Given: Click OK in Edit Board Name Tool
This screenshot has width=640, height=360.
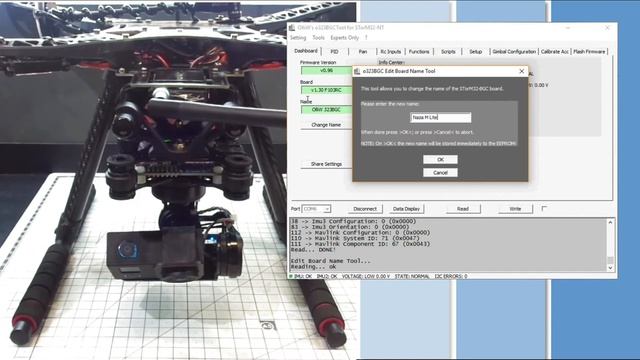Looking at the screenshot, I should point(440,160).
